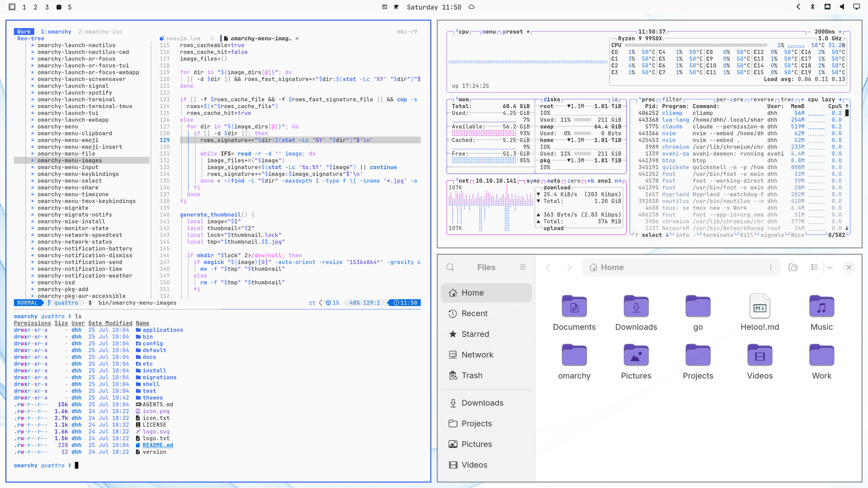Select Trash in Files sidebar
The width and height of the screenshot is (868, 488).
(486, 376)
